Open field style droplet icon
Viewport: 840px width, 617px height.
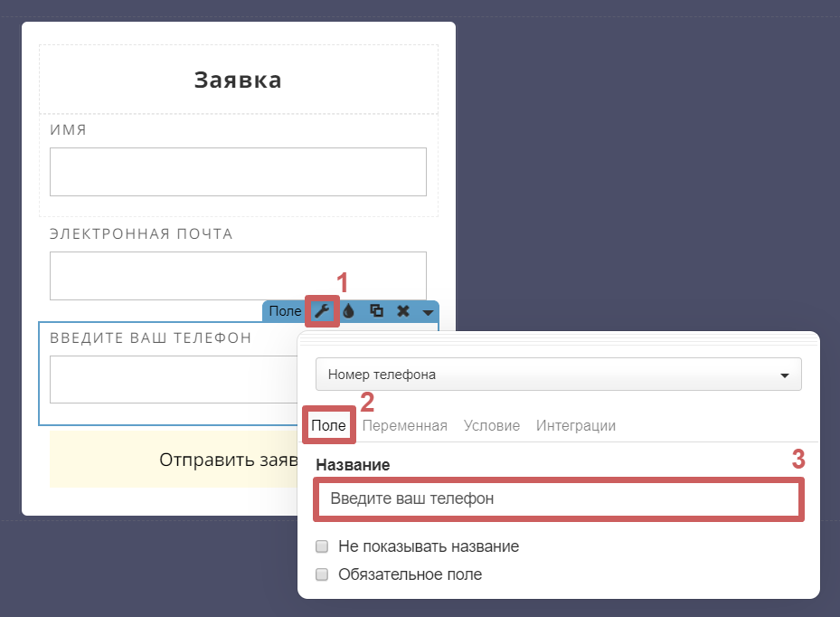[349, 311]
